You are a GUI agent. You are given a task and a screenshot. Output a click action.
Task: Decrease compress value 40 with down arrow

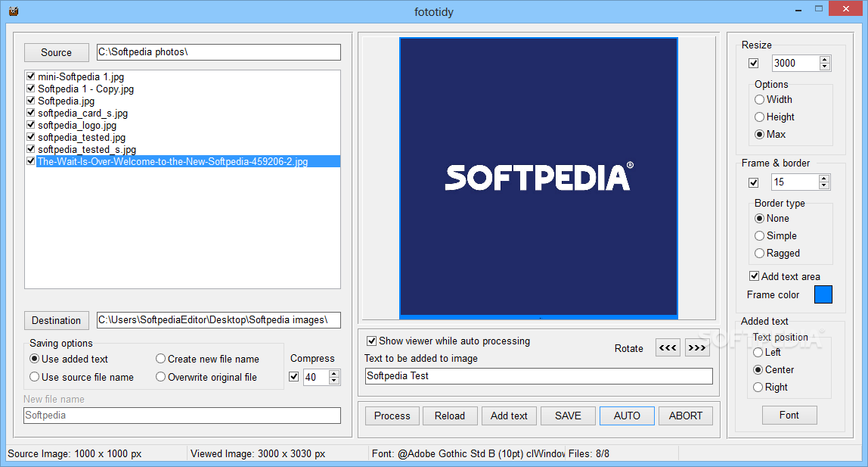coord(333,381)
